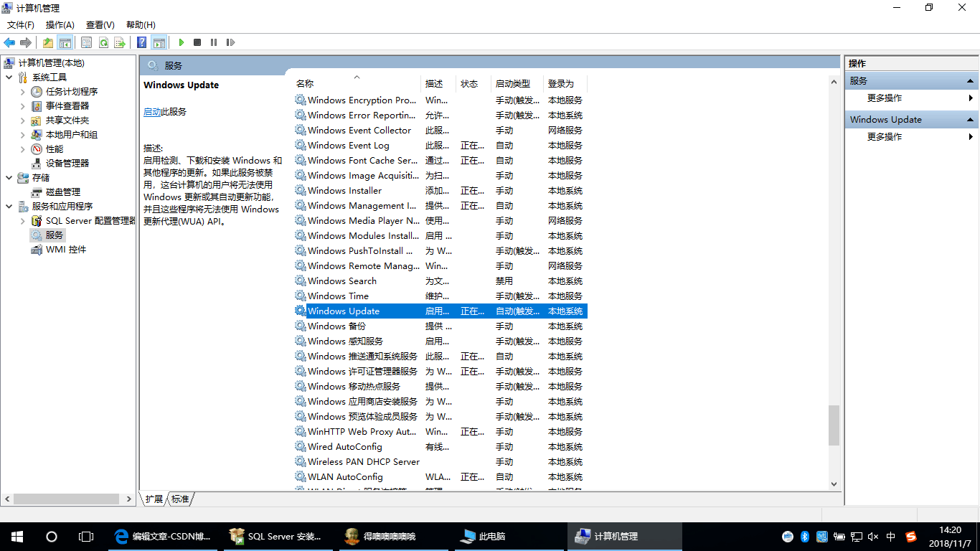Click the Sogou input method tray icon

click(x=911, y=537)
